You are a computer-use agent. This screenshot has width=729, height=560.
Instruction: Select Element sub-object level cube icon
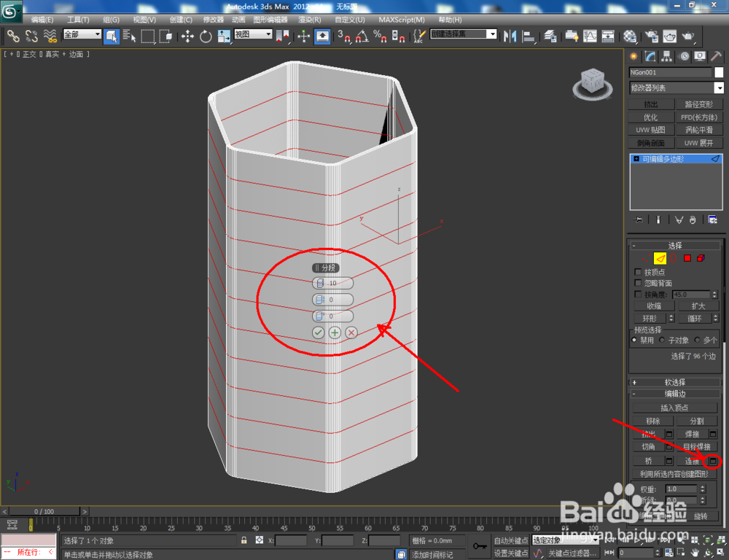(701, 258)
